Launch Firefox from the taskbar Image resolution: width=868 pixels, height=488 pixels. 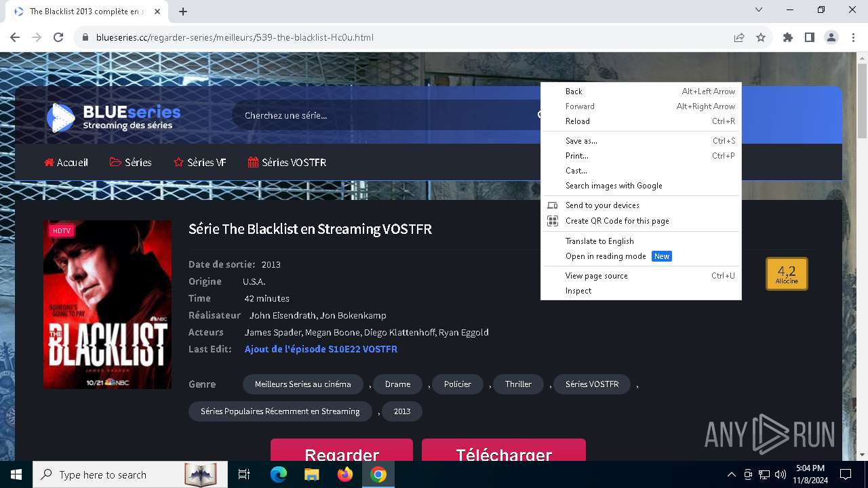tap(344, 474)
